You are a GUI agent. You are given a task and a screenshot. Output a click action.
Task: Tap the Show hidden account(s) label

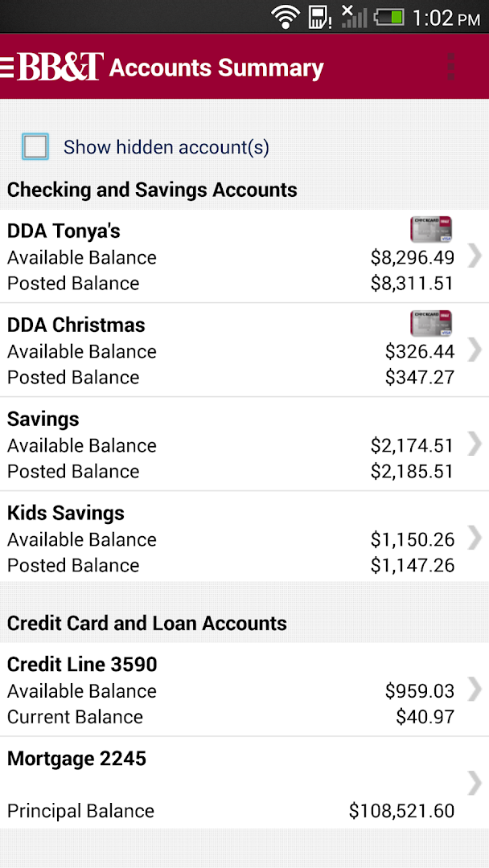coord(166,147)
